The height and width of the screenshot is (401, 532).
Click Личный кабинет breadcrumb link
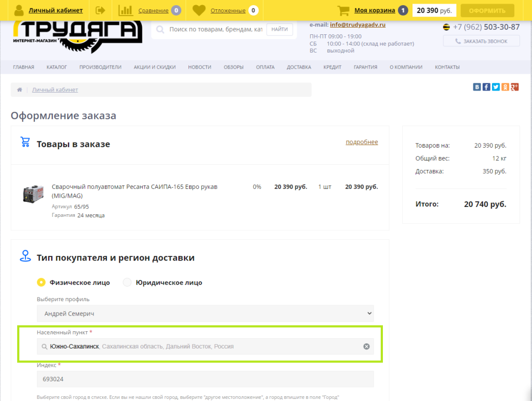(x=55, y=89)
